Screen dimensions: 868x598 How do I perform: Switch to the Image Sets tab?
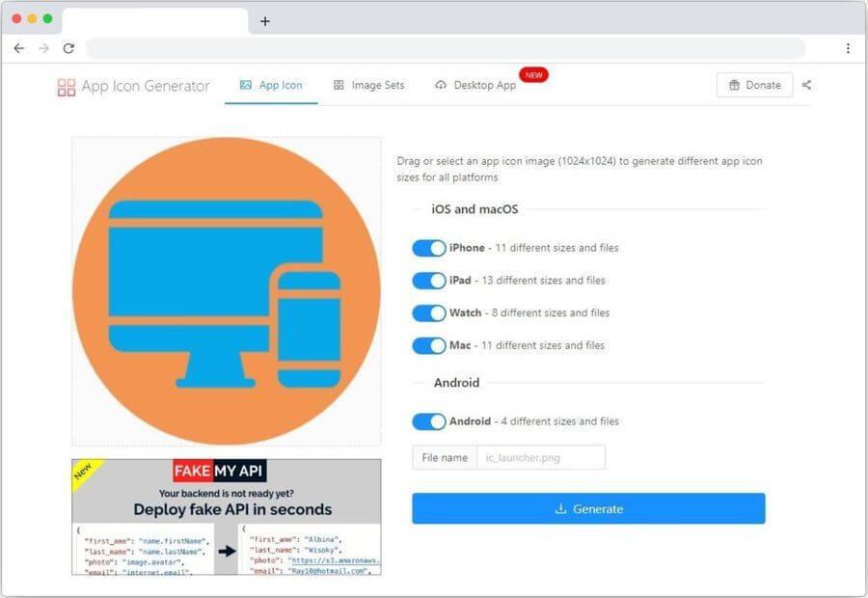click(368, 85)
